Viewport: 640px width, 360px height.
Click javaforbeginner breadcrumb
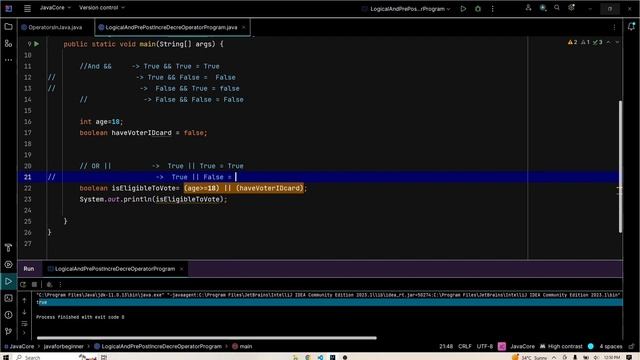63,346
